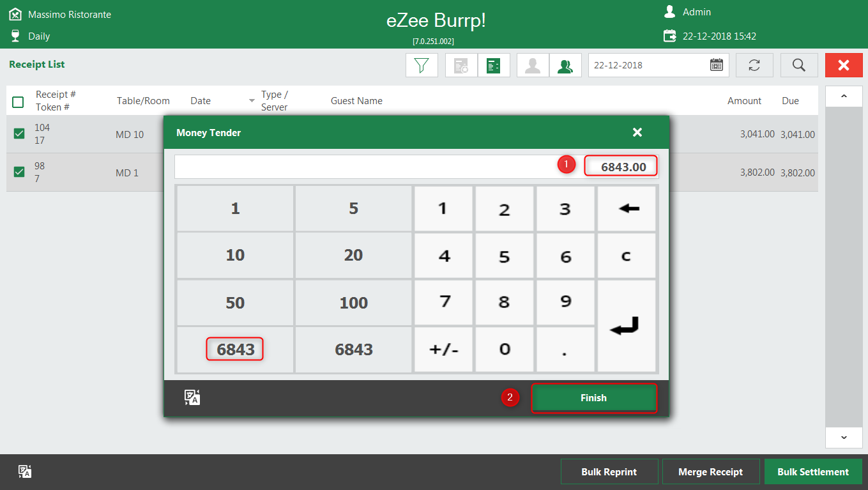Tap digit 3 on the numeric keypad
The width and height of the screenshot is (868, 490).
(565, 208)
